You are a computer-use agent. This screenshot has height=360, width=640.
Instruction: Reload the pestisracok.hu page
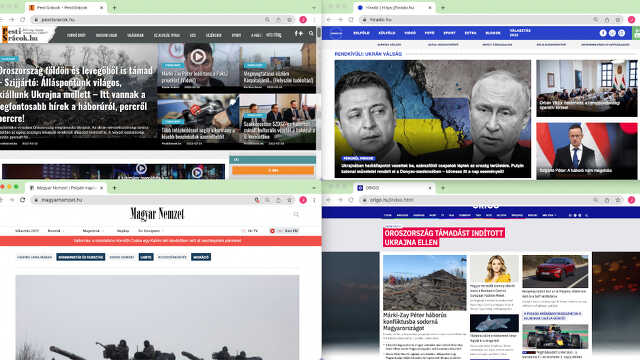(23, 20)
